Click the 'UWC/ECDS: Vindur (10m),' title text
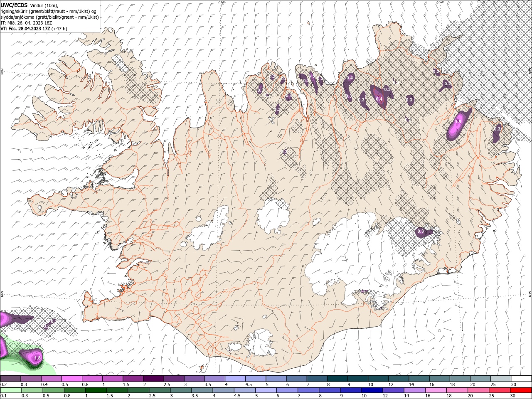This screenshot has width=532, height=399. [30, 5]
